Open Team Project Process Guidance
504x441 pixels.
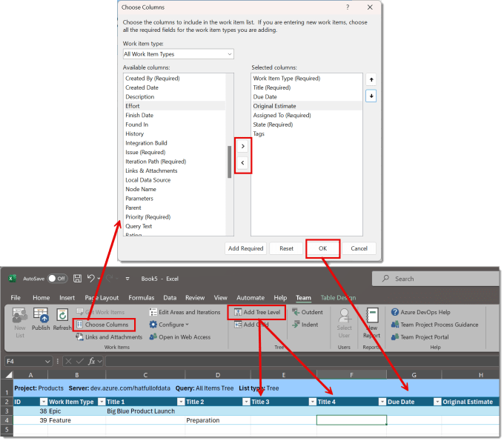[435, 325]
